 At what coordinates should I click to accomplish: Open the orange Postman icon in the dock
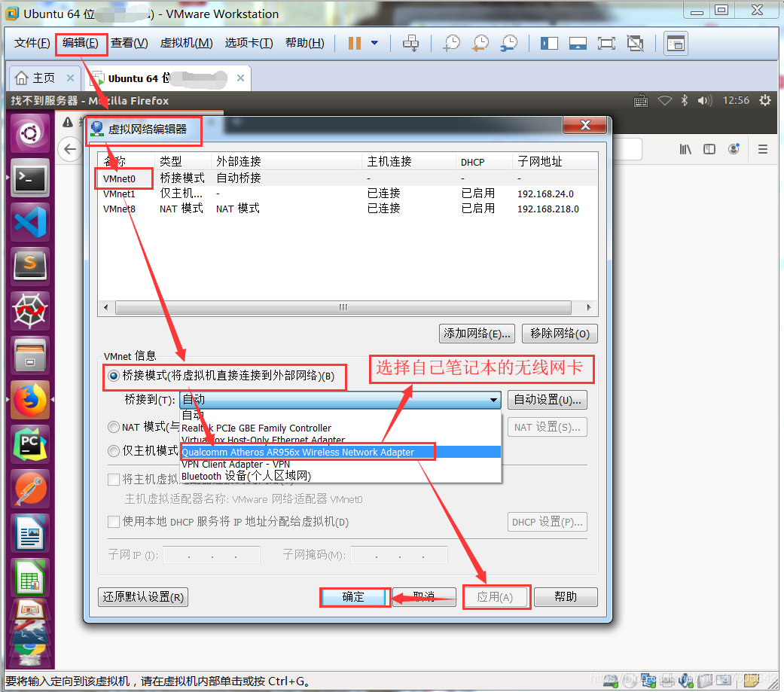[x=30, y=488]
